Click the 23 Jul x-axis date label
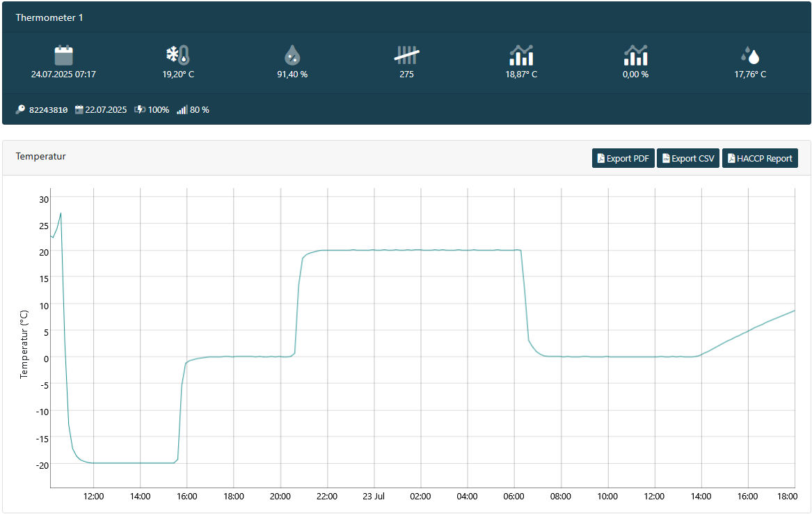The height and width of the screenshot is (514, 812). coord(374,497)
